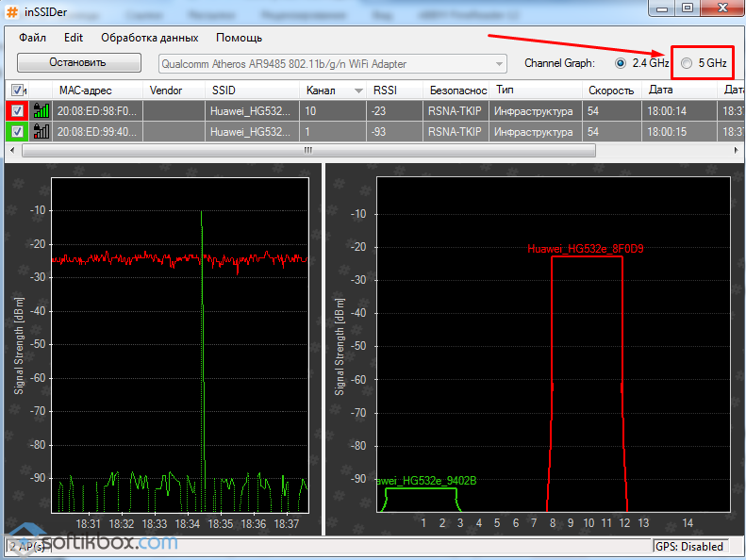Toggle the green checkbox for second network
This screenshot has width=746, height=560.
[17, 132]
